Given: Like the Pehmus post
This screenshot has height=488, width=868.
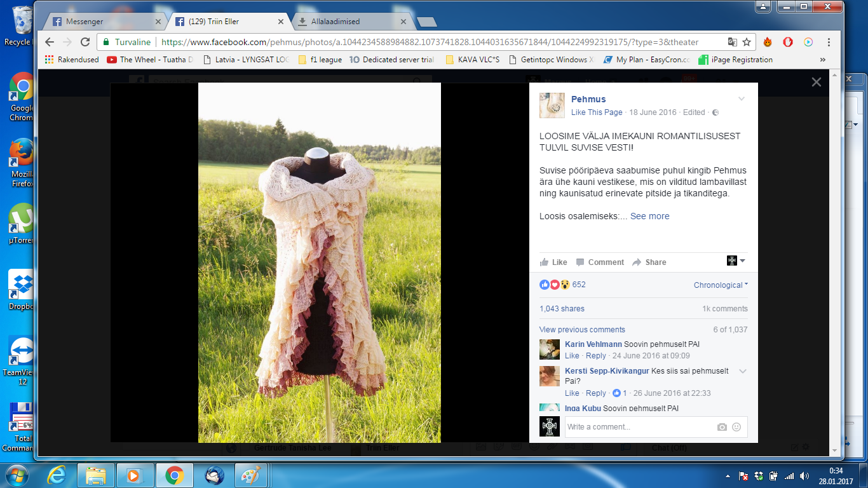Looking at the screenshot, I should (x=553, y=262).
